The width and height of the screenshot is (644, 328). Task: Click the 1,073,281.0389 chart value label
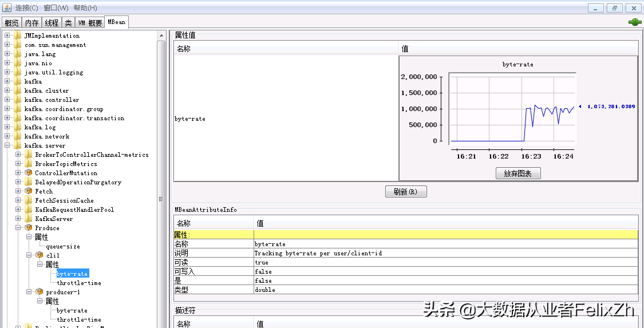pyautogui.click(x=611, y=106)
